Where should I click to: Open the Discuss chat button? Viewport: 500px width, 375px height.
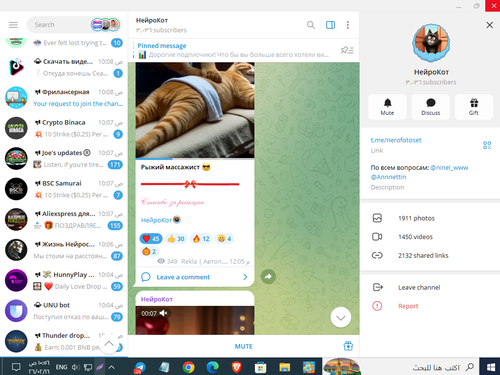[x=431, y=107]
